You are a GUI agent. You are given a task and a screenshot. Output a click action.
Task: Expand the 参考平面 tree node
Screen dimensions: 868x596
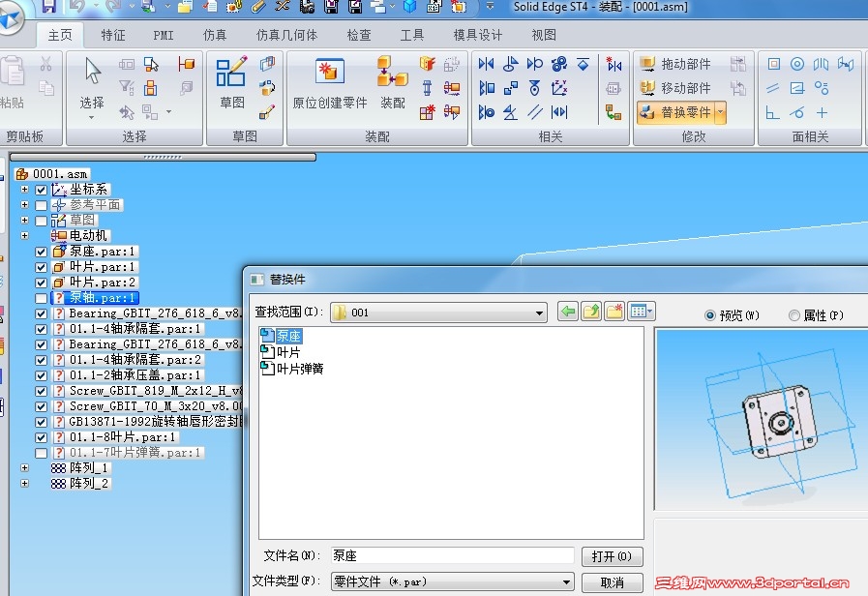coord(24,205)
